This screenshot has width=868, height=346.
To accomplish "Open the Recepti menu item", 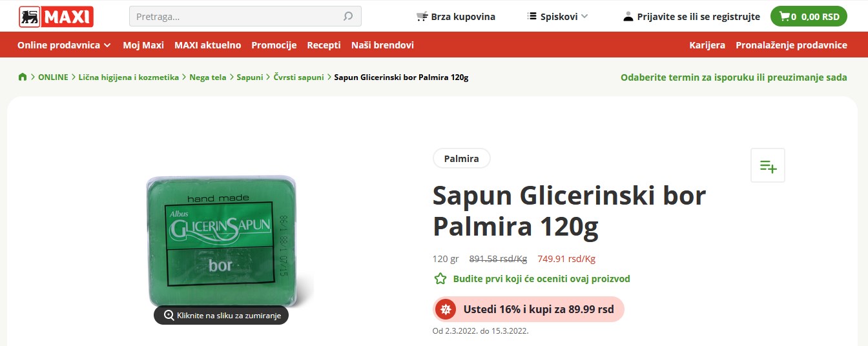I will tap(324, 45).
